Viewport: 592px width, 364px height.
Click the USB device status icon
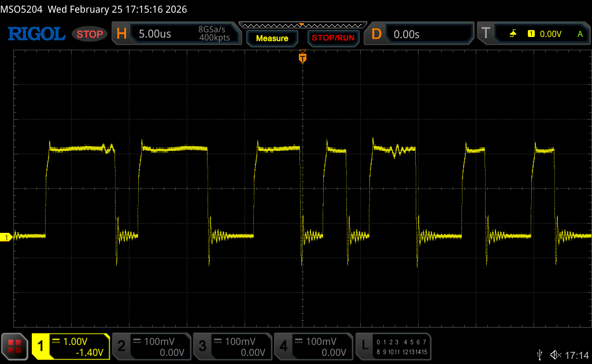[x=539, y=354]
